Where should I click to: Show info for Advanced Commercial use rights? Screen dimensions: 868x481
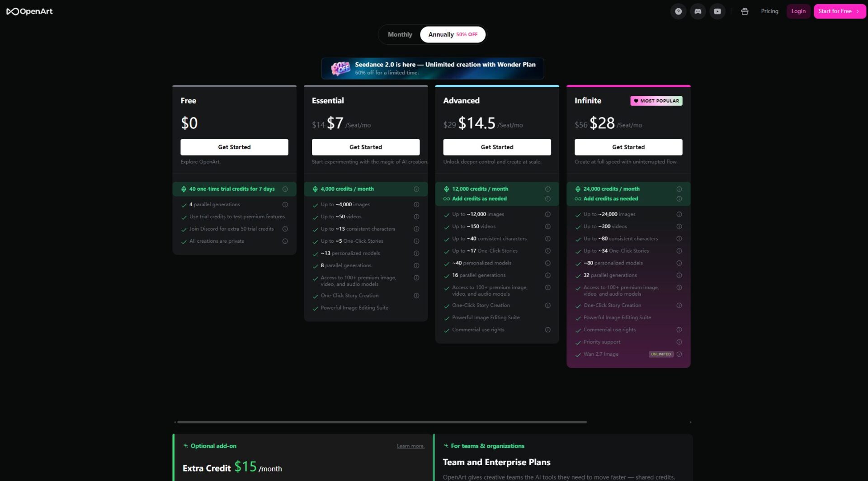(547, 330)
